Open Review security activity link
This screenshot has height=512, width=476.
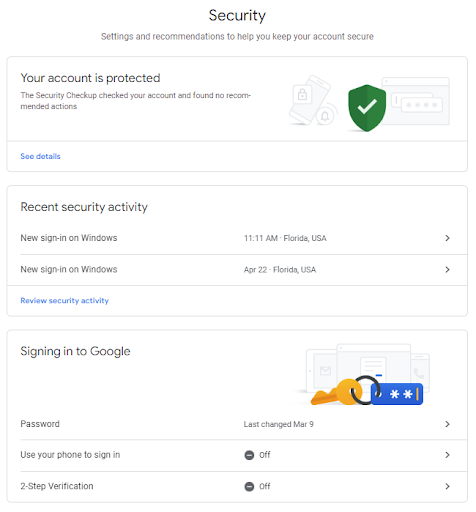tap(65, 301)
